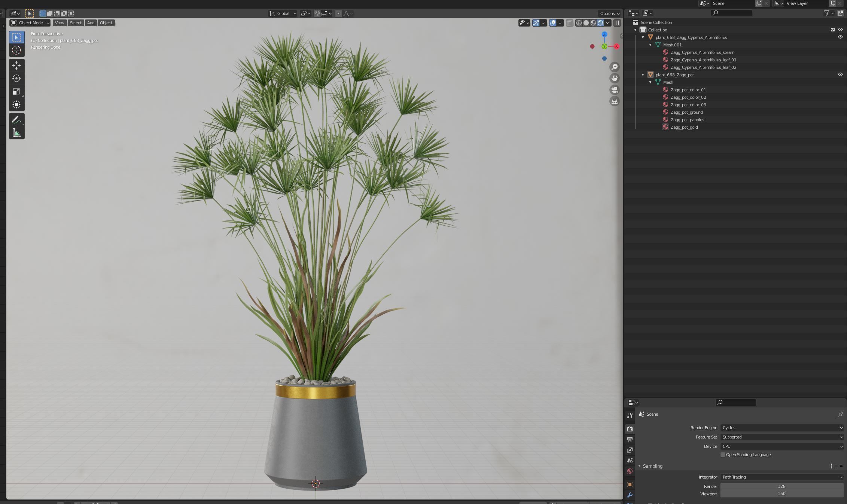Select Zagg_pot_gold material in Outliner

(x=684, y=127)
